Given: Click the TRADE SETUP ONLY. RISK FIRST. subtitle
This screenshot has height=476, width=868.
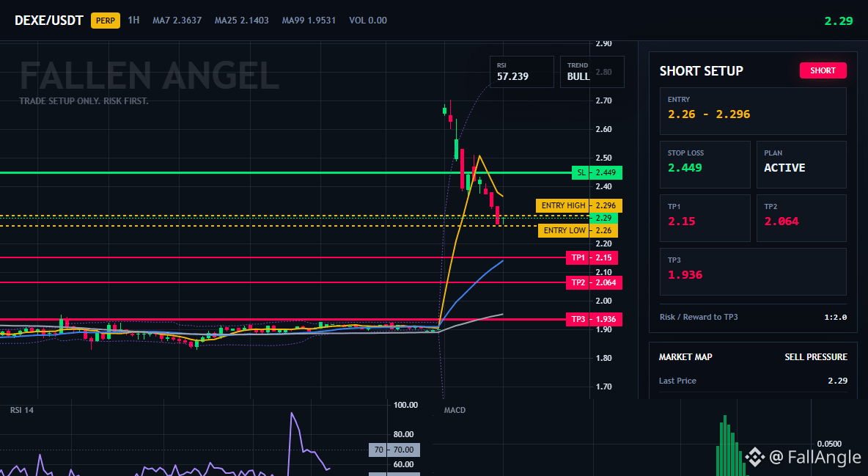Looking at the screenshot, I should [x=84, y=101].
